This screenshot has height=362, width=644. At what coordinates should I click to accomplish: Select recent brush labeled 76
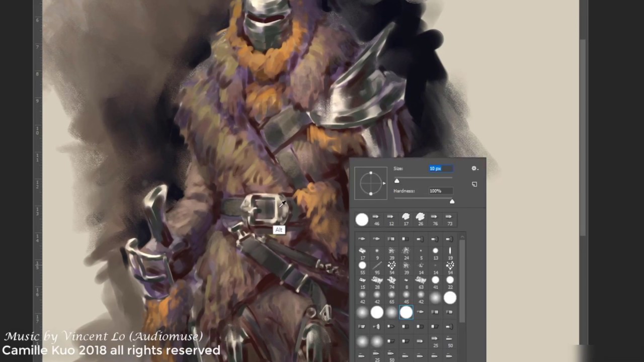435,219
